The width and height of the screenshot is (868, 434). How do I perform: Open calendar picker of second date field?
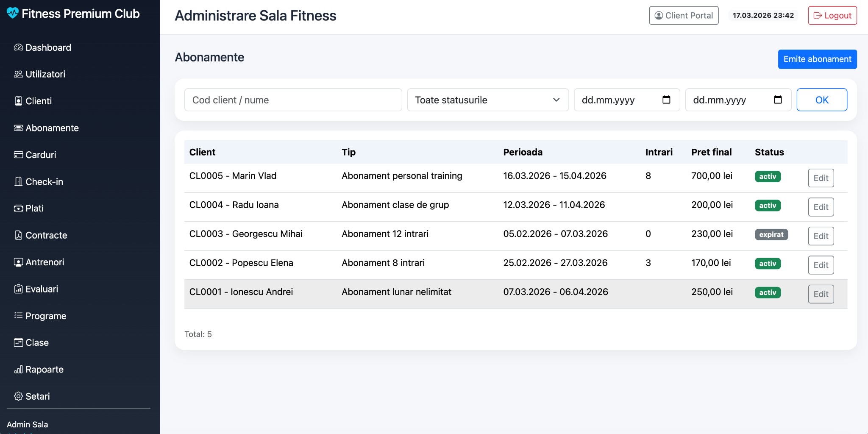point(778,100)
